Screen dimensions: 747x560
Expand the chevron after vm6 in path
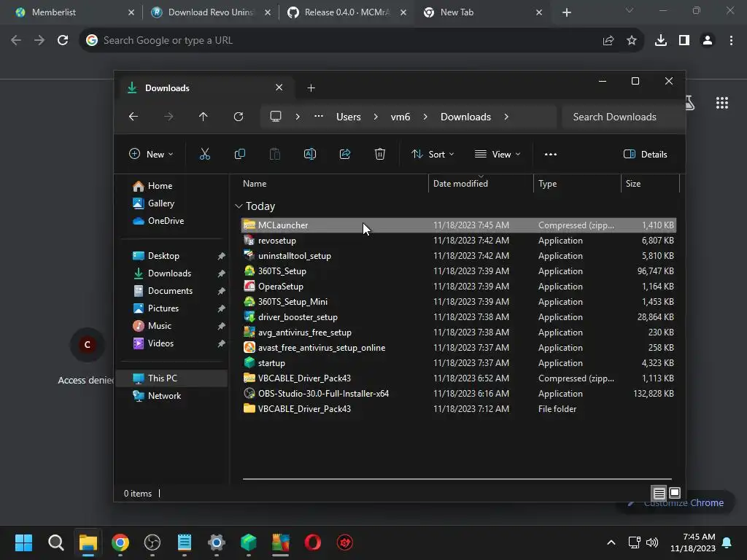425,117
